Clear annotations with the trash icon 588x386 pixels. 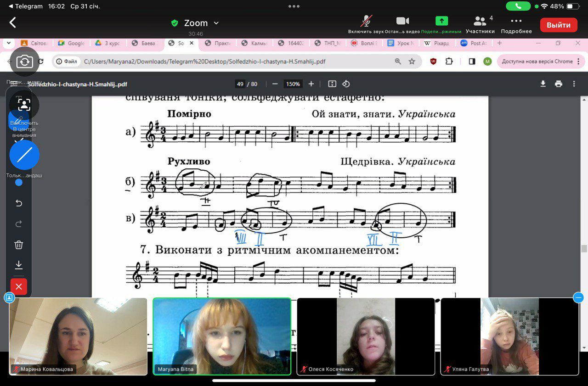click(19, 245)
